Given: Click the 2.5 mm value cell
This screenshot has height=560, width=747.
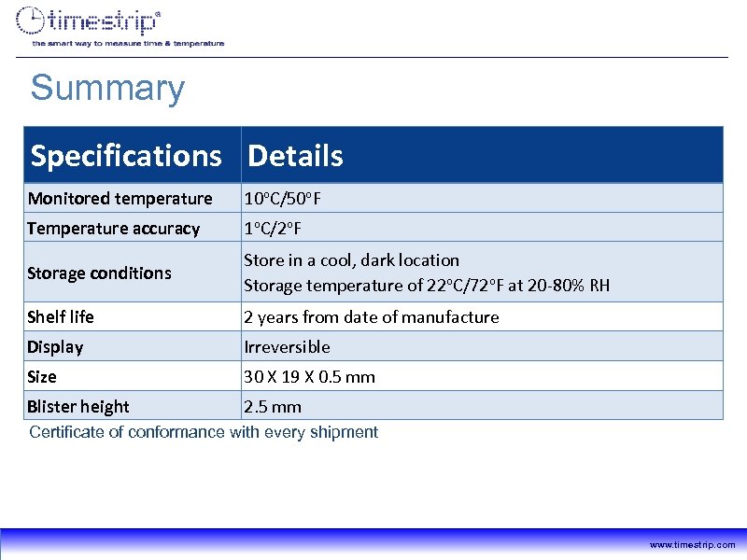Looking at the screenshot, I should (x=482, y=406).
